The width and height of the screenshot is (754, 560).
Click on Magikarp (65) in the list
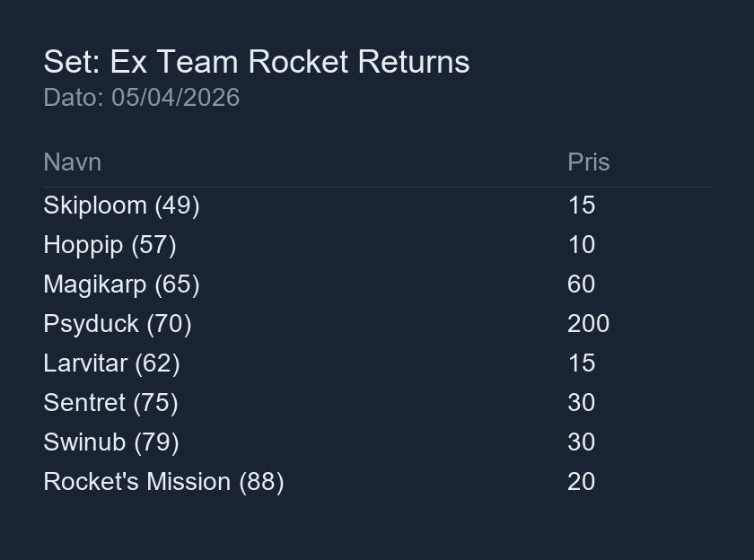[x=121, y=284]
